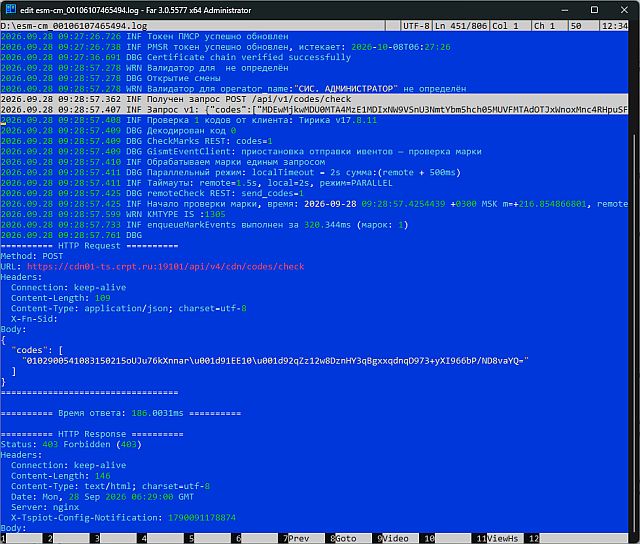Image resolution: width=640 pixels, height=544 pixels.
Task: Click the UTF-8 encoding indicator in status line
Action: [x=416, y=26]
